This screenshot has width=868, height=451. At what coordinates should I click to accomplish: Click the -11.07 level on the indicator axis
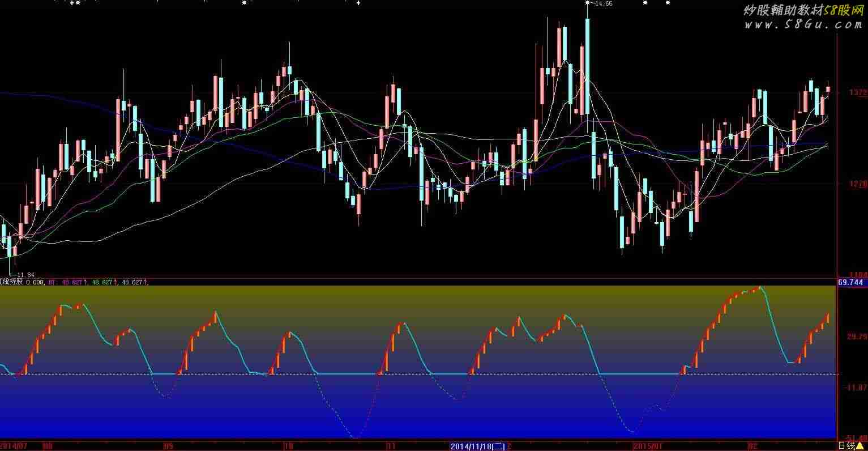[857, 388]
